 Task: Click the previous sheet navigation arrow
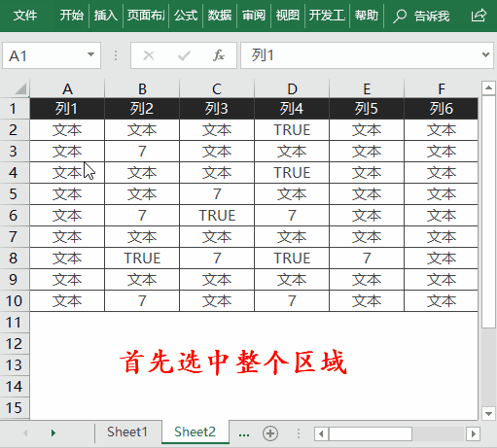click(x=25, y=433)
